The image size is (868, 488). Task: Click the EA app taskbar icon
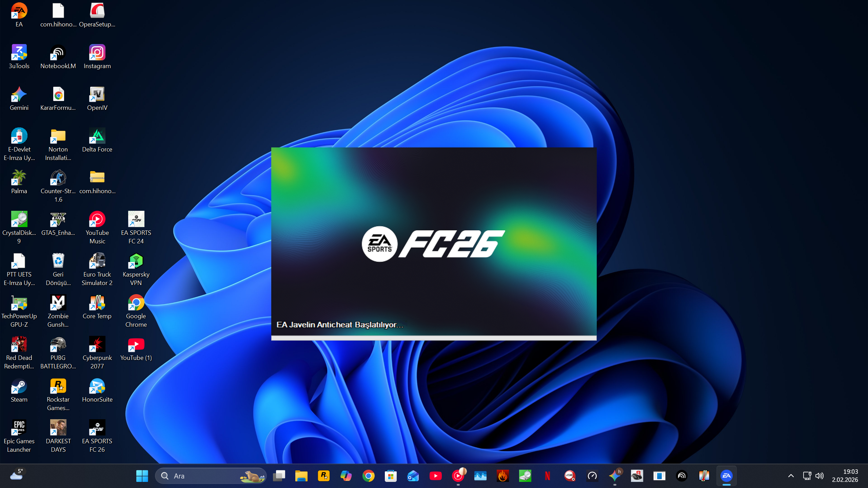point(726,476)
